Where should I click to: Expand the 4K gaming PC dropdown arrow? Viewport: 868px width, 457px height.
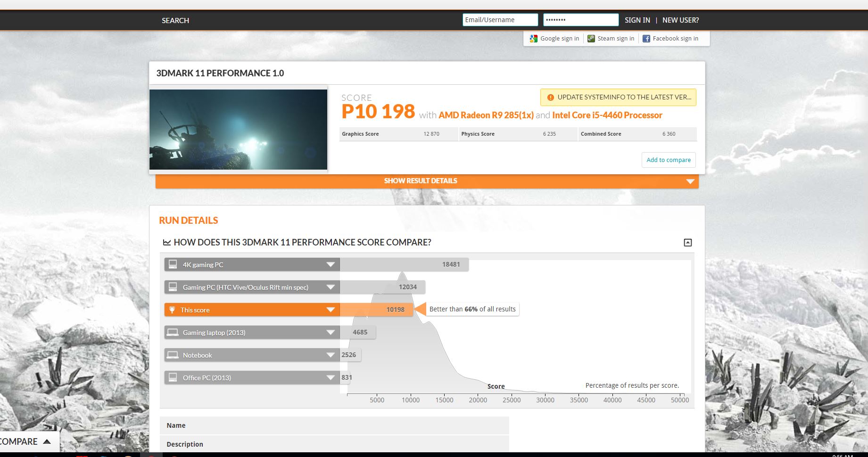click(331, 265)
